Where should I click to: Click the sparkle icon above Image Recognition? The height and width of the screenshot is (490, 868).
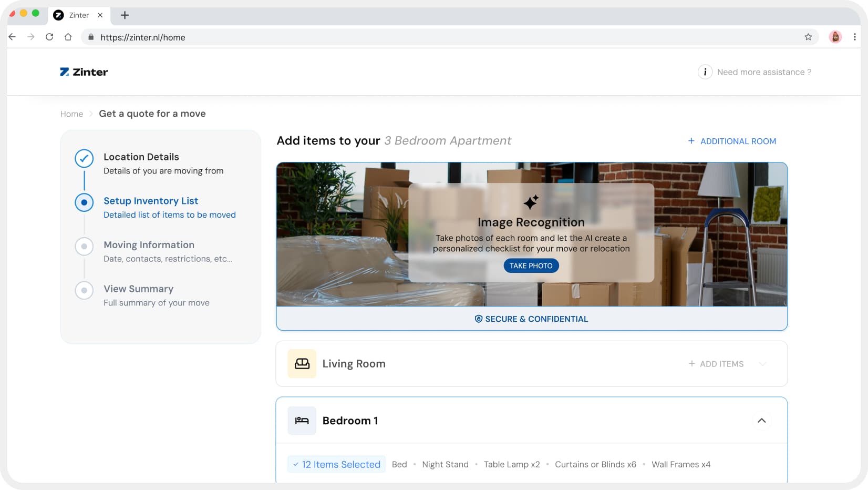click(x=531, y=200)
